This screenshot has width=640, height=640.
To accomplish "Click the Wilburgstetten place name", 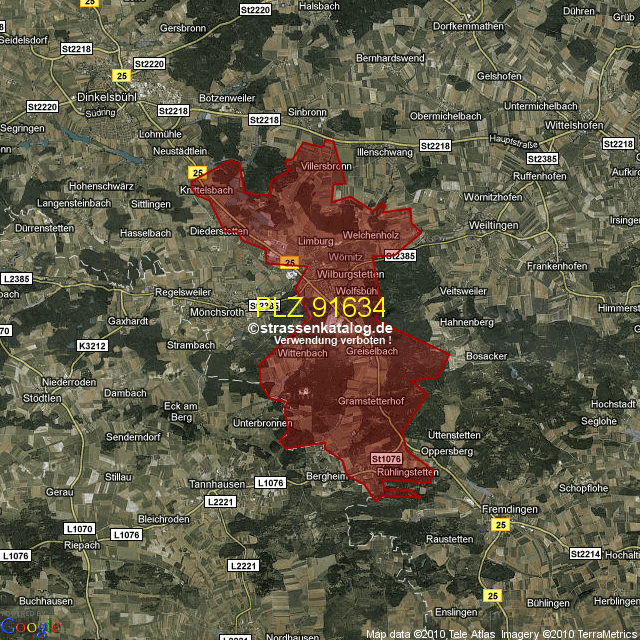I will (x=349, y=274).
